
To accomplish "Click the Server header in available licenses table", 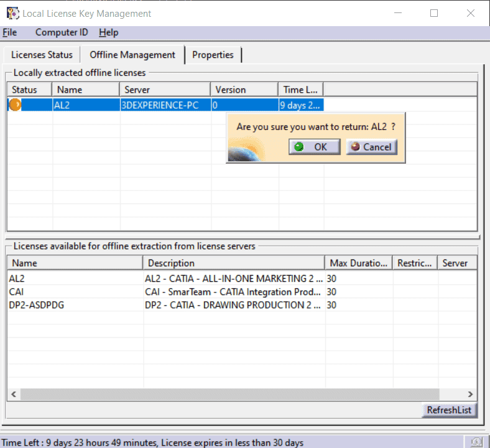I will (x=457, y=263).
